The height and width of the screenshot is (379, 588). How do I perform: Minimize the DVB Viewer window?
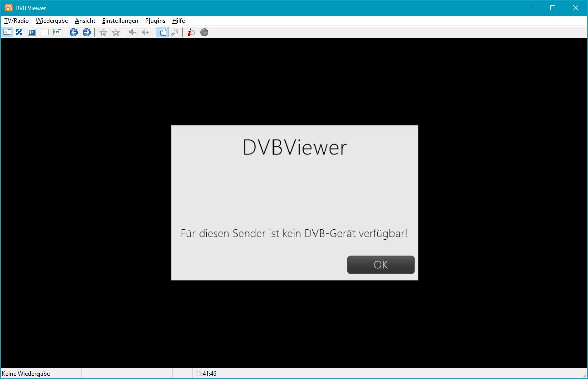point(530,8)
